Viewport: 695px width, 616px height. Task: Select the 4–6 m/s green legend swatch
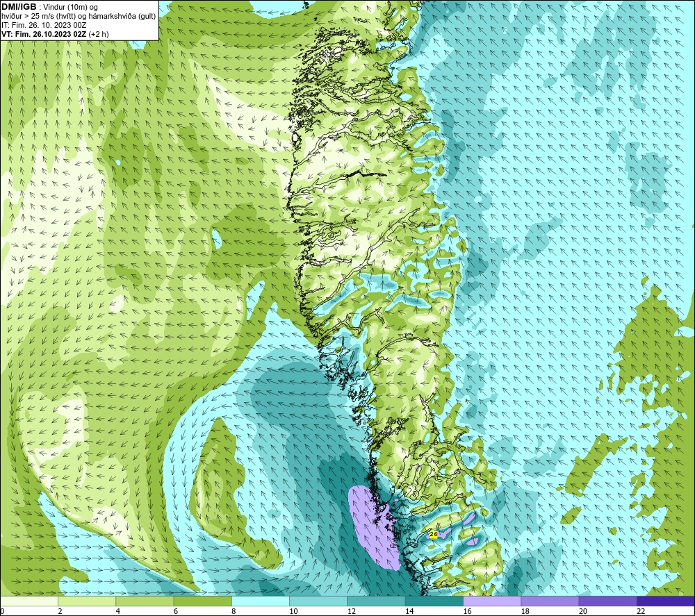click(x=145, y=601)
